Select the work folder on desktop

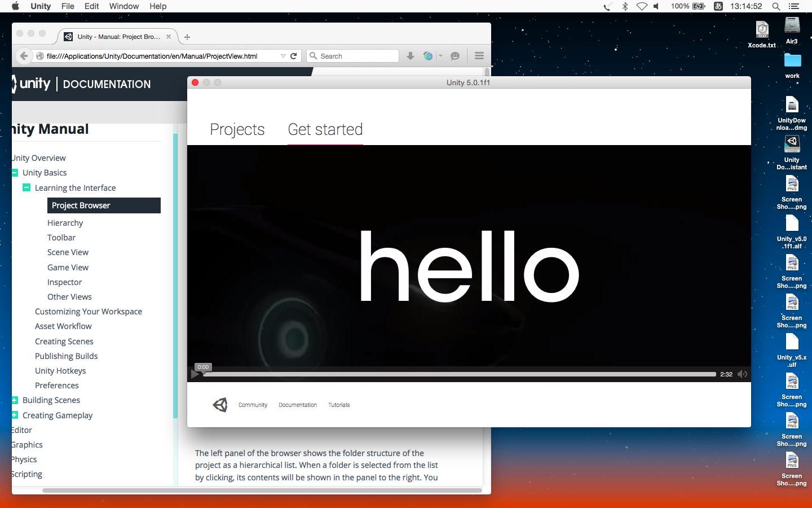(x=792, y=65)
